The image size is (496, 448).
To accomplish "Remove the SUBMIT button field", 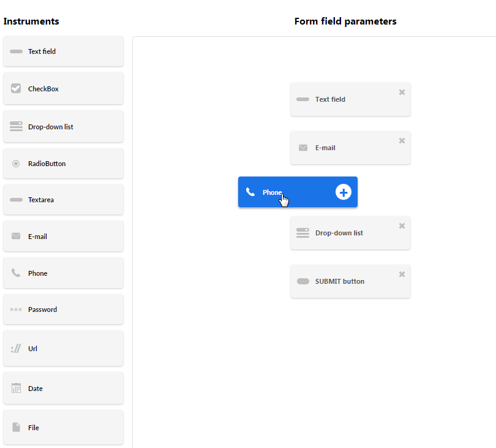I will click(x=402, y=274).
